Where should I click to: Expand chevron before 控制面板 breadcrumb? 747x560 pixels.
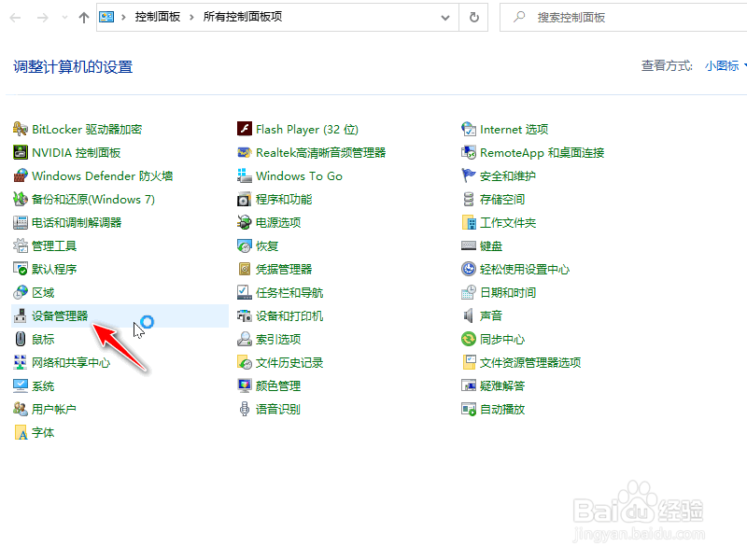(123, 18)
